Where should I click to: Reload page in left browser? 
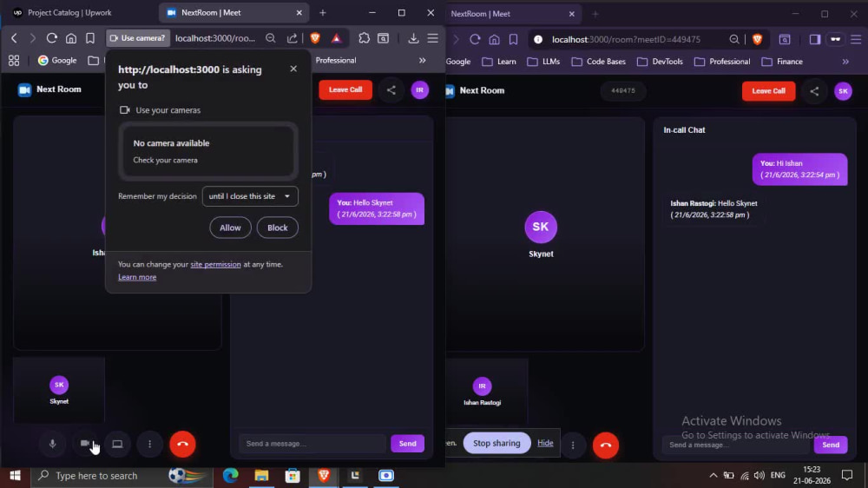click(x=51, y=38)
